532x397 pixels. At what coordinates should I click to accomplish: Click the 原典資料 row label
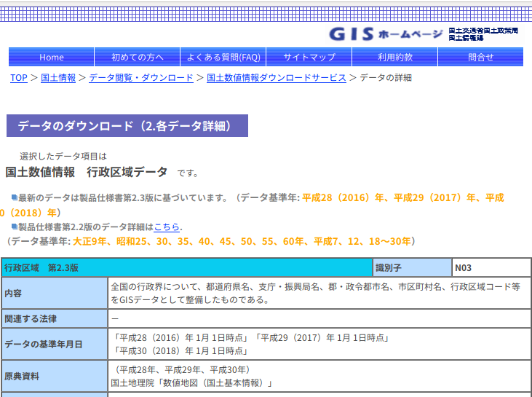[55, 376]
